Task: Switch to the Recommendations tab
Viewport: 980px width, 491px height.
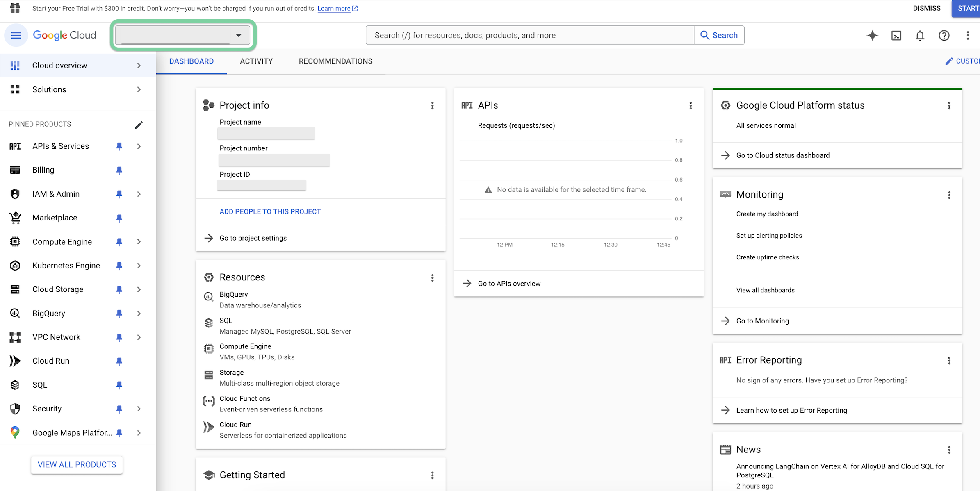Action: coord(335,61)
